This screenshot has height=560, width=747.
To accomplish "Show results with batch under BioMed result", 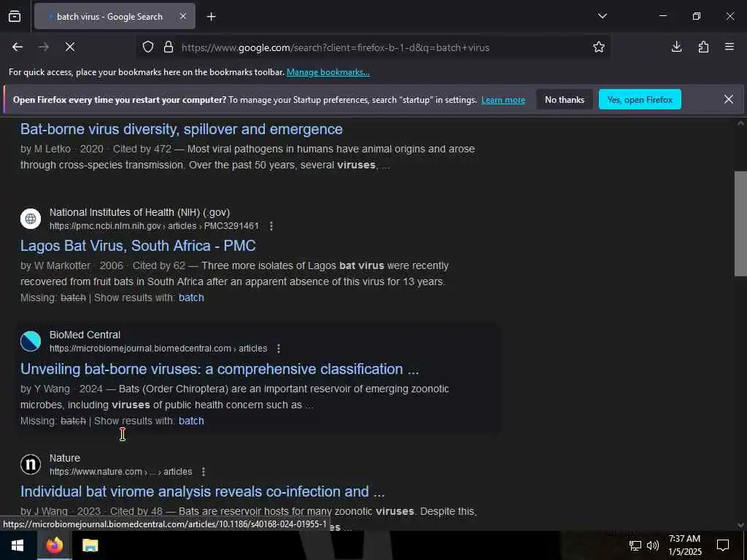I will coord(191,421).
